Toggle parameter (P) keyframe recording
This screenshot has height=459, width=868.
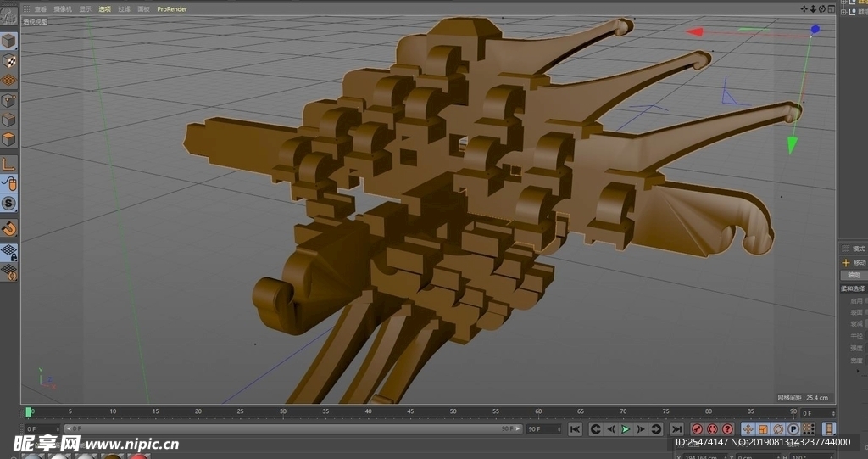pyautogui.click(x=793, y=429)
